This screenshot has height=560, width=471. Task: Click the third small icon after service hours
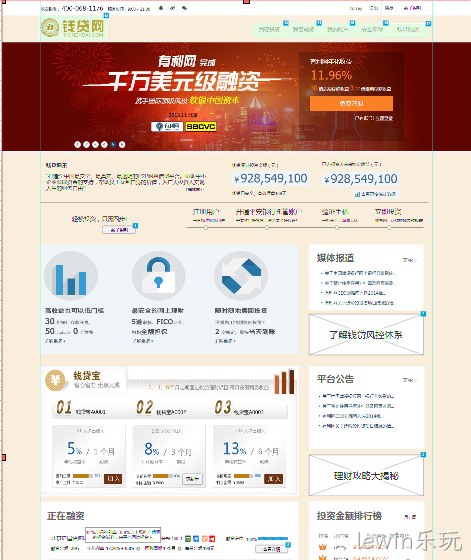point(185,8)
